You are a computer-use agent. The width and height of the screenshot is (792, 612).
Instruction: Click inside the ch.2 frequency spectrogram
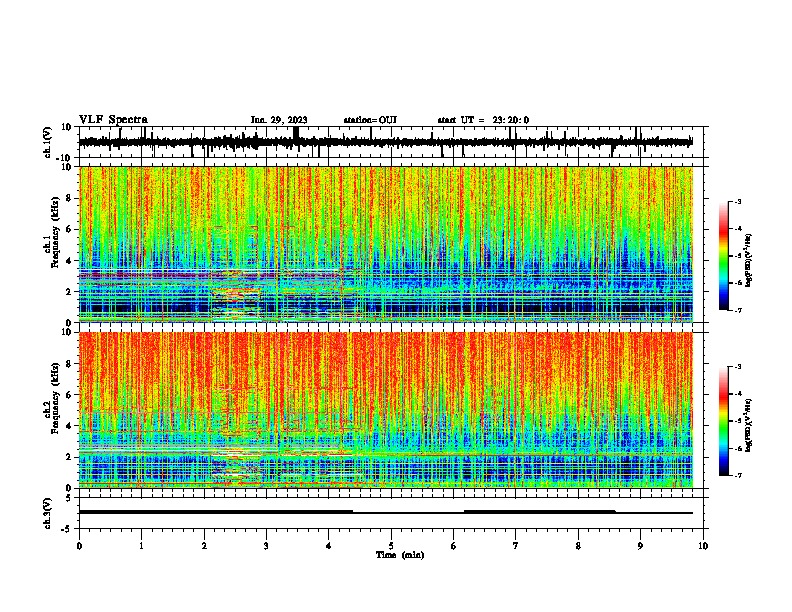pyautogui.click(x=386, y=410)
